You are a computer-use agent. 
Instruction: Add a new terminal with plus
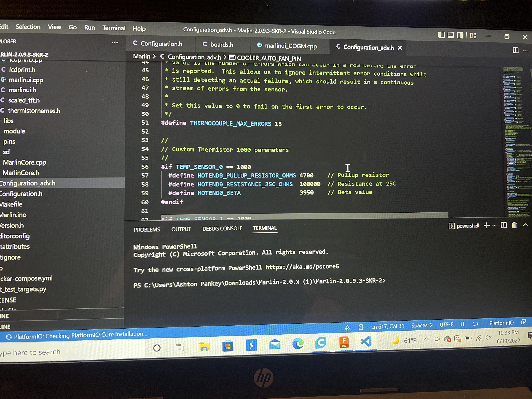pos(486,225)
